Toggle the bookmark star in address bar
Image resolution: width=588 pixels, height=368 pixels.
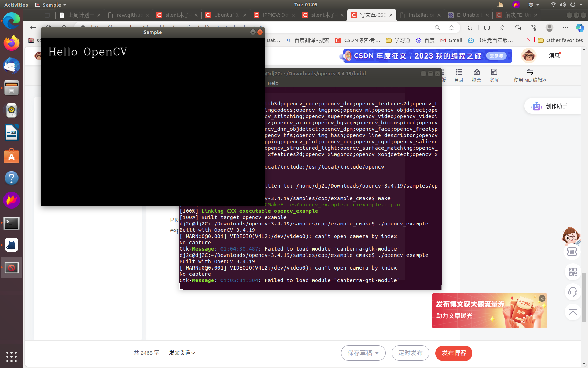click(x=451, y=28)
